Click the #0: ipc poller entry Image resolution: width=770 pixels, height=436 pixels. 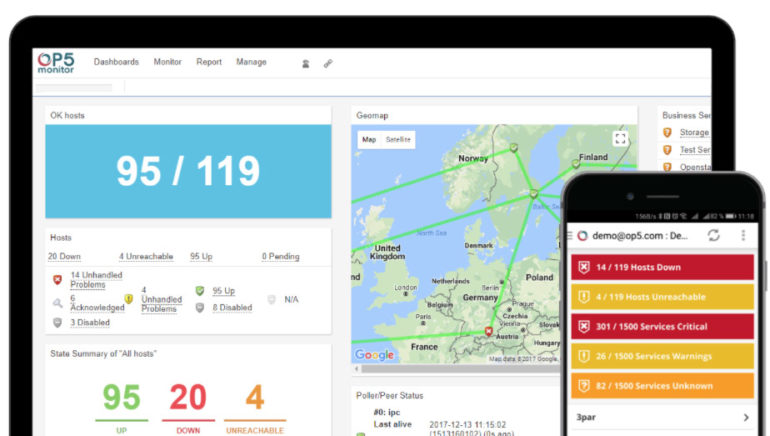[x=387, y=412]
